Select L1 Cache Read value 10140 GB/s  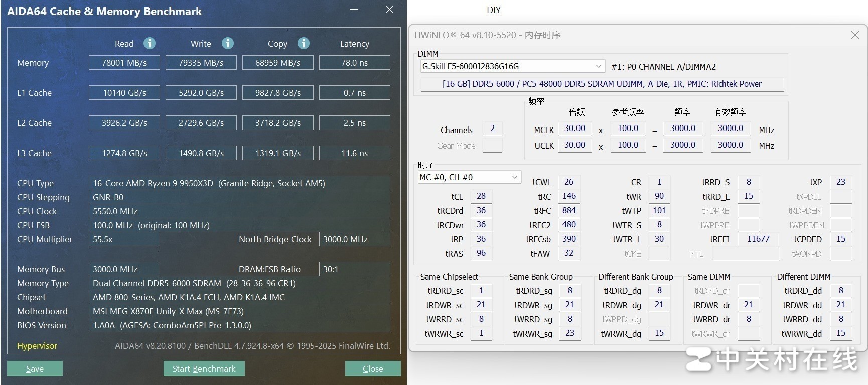(124, 93)
